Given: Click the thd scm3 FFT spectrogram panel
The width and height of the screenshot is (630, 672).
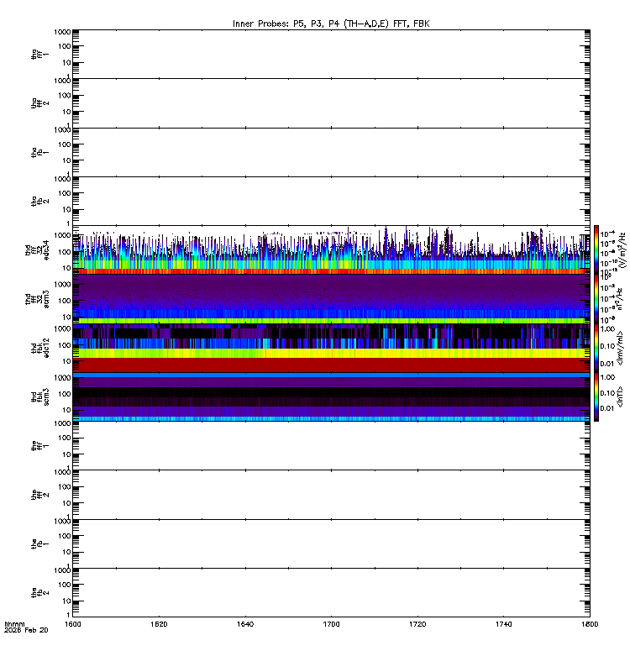Looking at the screenshot, I should pos(331,299).
